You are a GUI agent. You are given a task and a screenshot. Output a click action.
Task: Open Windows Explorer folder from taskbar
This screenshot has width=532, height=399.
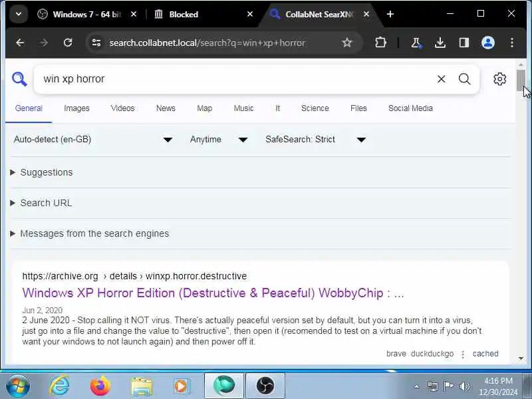[x=141, y=386]
